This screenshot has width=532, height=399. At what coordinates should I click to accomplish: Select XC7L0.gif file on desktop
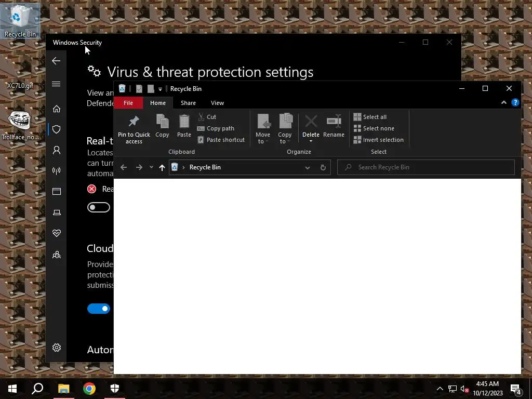click(20, 73)
